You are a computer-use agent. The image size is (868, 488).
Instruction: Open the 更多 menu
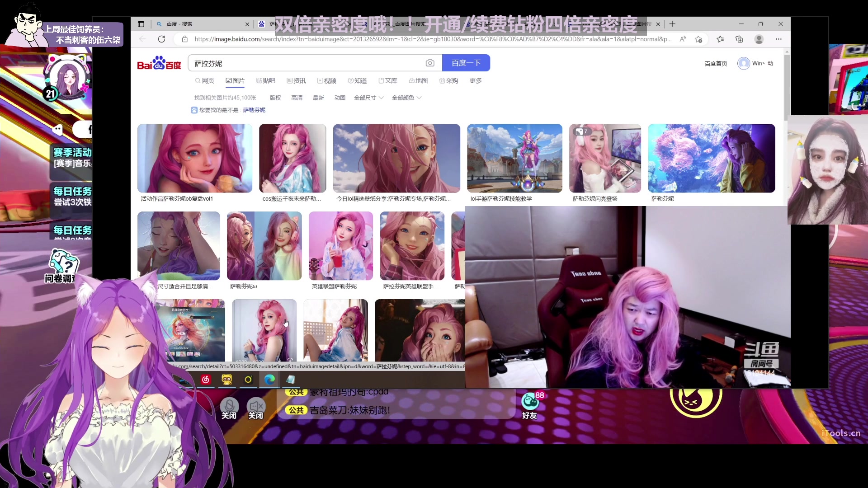coord(476,81)
